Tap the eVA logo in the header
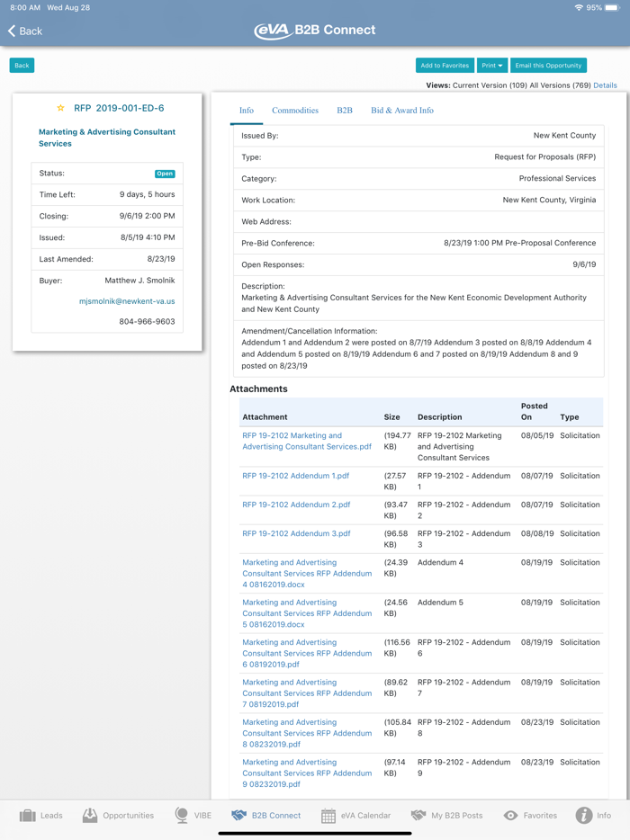Screen dimensions: 630x840 (273, 31)
